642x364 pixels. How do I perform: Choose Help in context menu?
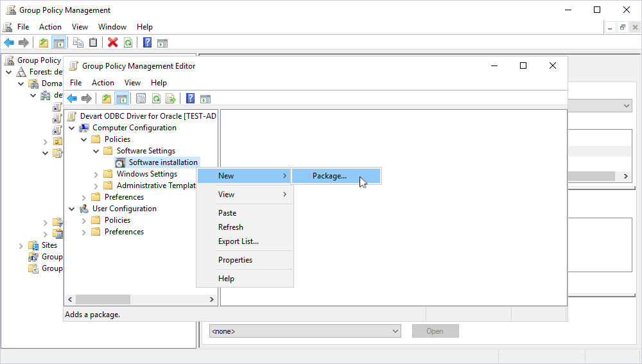point(245,279)
